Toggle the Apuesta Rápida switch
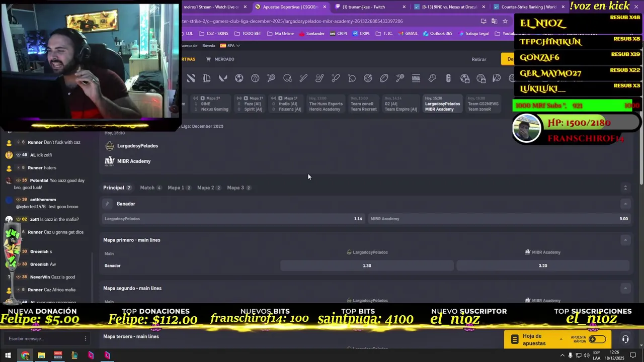Viewport: 644px width, 362px height. pyautogui.click(x=597, y=339)
